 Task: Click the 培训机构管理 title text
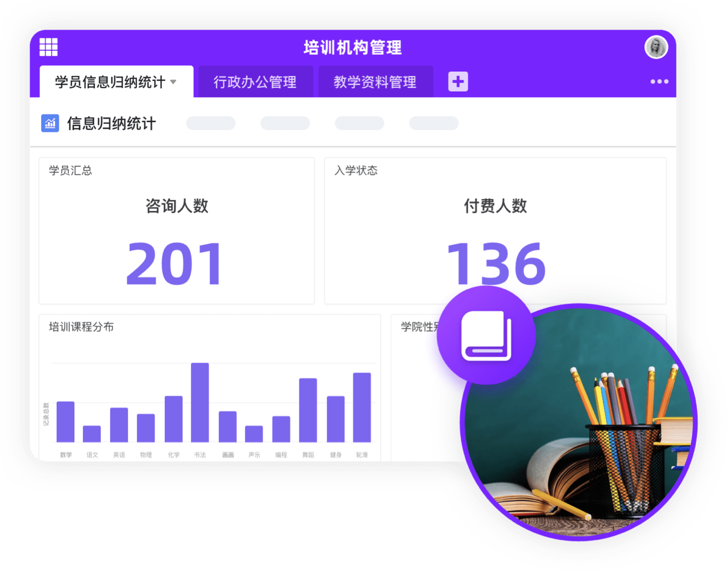coord(352,48)
